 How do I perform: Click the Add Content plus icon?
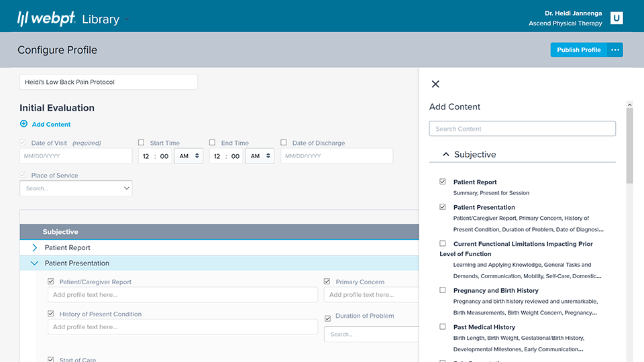[x=24, y=124]
